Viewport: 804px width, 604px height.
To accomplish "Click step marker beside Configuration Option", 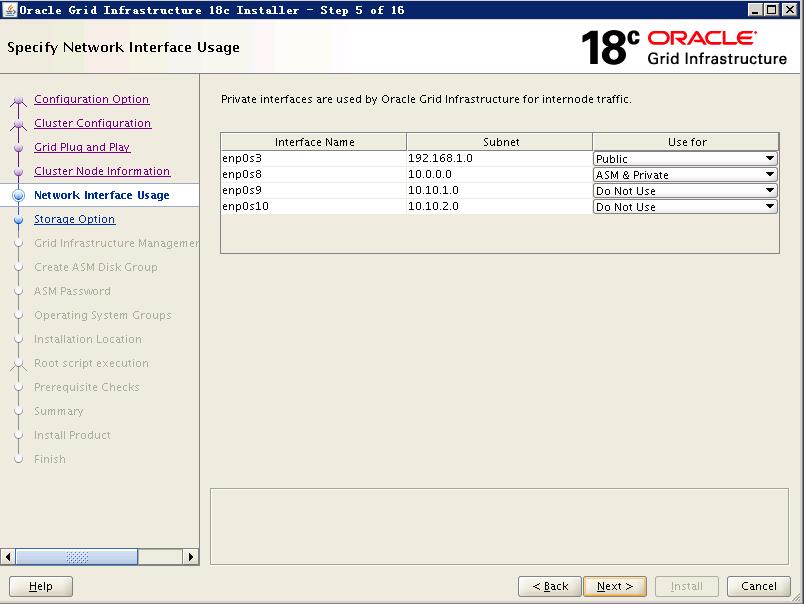I will click(x=18, y=100).
